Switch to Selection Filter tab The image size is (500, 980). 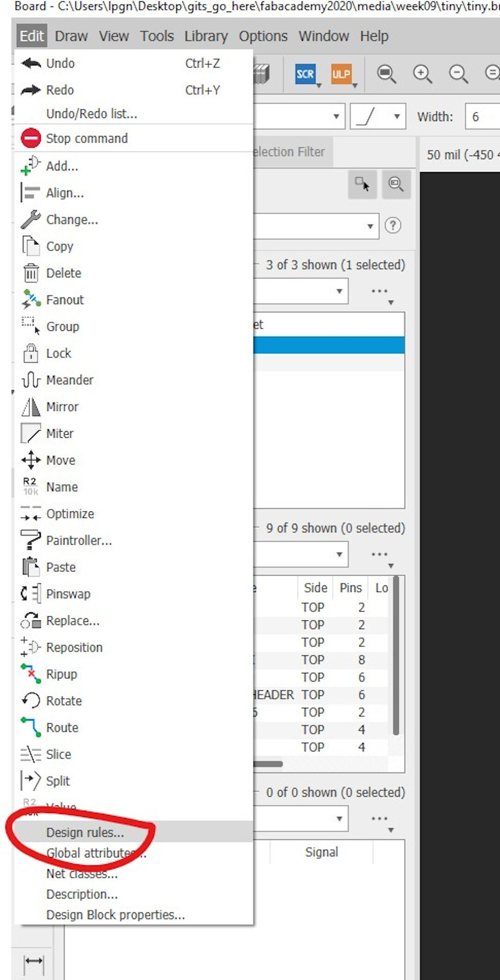293,152
